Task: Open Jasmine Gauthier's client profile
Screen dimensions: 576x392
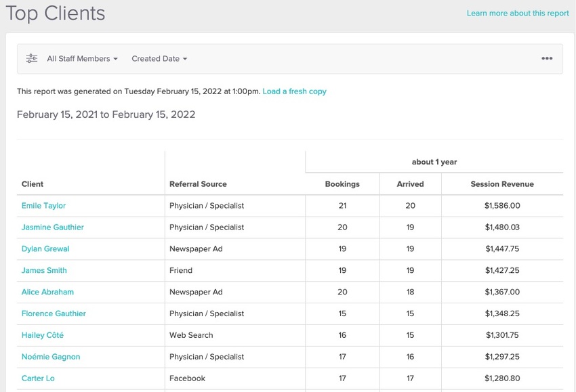Action: [x=53, y=227]
